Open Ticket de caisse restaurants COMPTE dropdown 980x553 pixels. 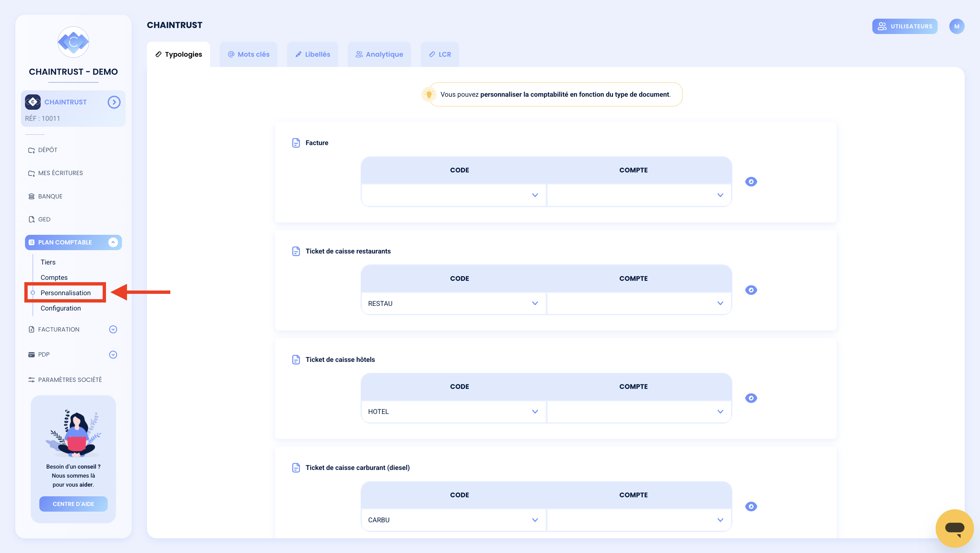click(x=639, y=303)
